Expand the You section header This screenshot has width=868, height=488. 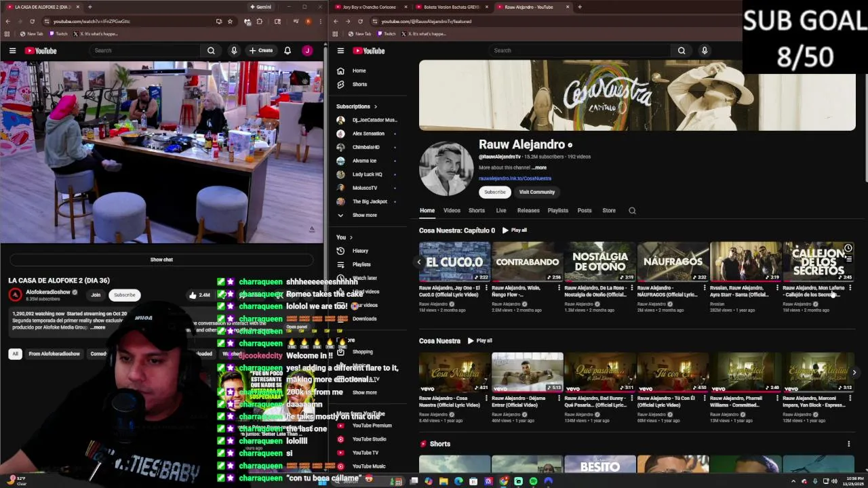point(344,237)
